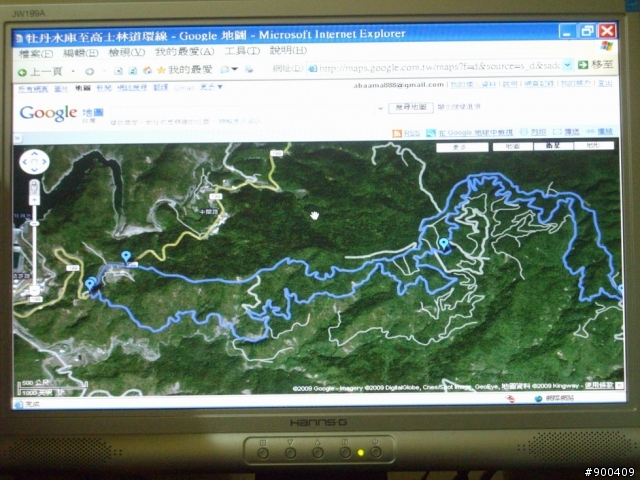This screenshot has width=640, height=480.
Task: Open the 翻譯 translate link
Action: 160,87
